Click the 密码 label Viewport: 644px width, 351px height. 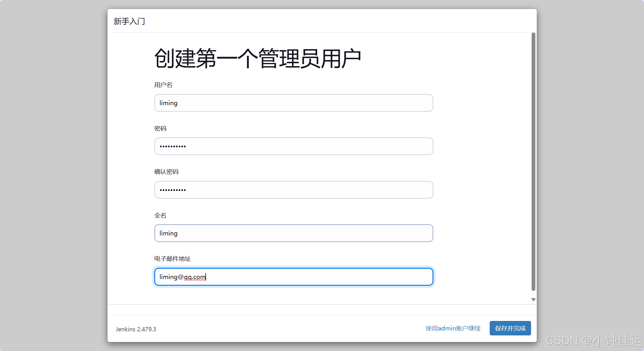[160, 129]
